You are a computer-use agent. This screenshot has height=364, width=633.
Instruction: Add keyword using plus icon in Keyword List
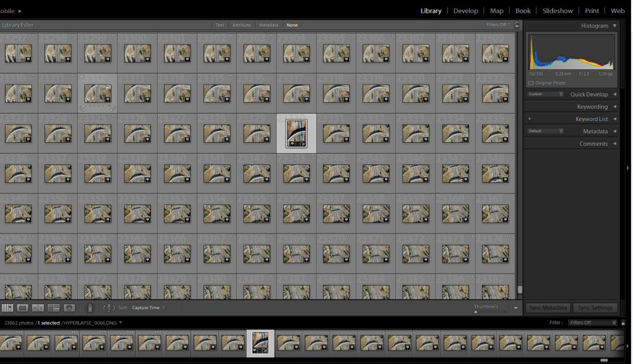point(530,119)
